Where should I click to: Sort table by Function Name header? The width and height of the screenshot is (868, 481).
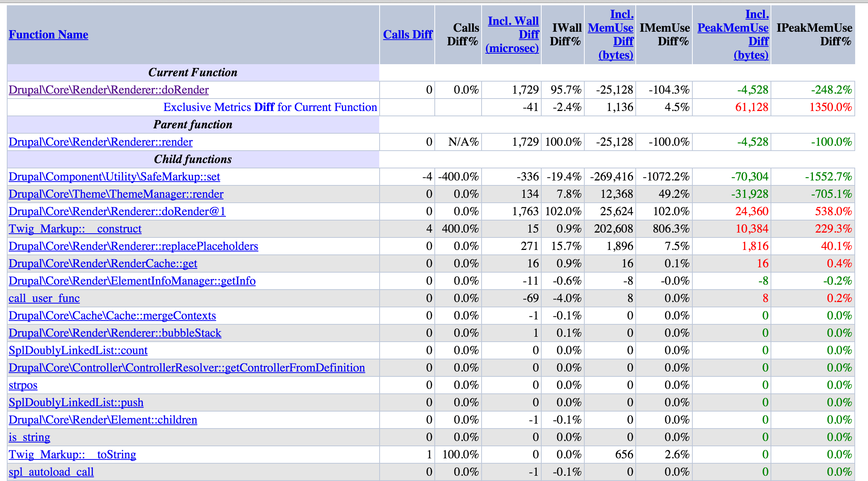(48, 34)
